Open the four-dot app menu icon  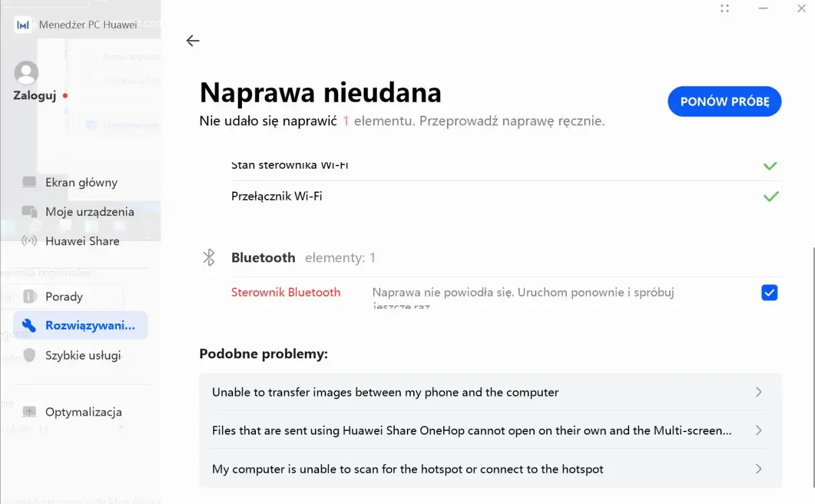coord(725,8)
